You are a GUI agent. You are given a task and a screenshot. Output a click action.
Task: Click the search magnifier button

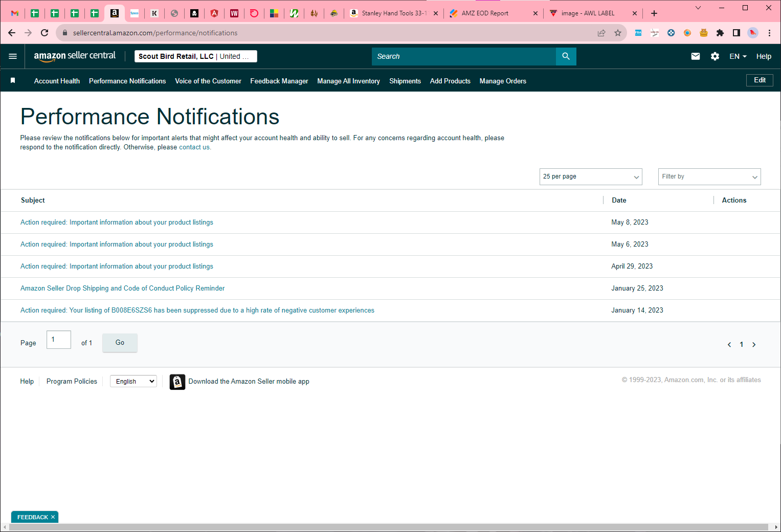566,56
